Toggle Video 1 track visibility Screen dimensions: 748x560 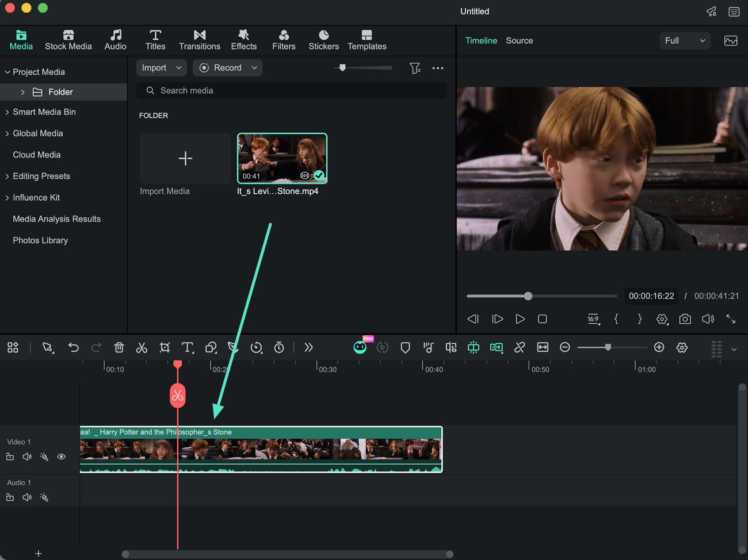pyautogui.click(x=62, y=457)
